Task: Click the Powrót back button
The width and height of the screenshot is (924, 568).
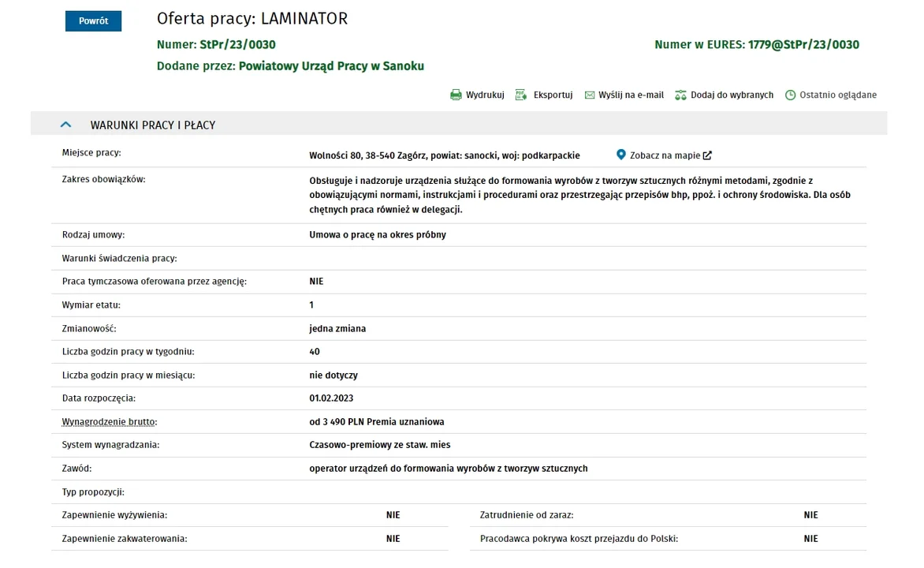Action: click(93, 21)
